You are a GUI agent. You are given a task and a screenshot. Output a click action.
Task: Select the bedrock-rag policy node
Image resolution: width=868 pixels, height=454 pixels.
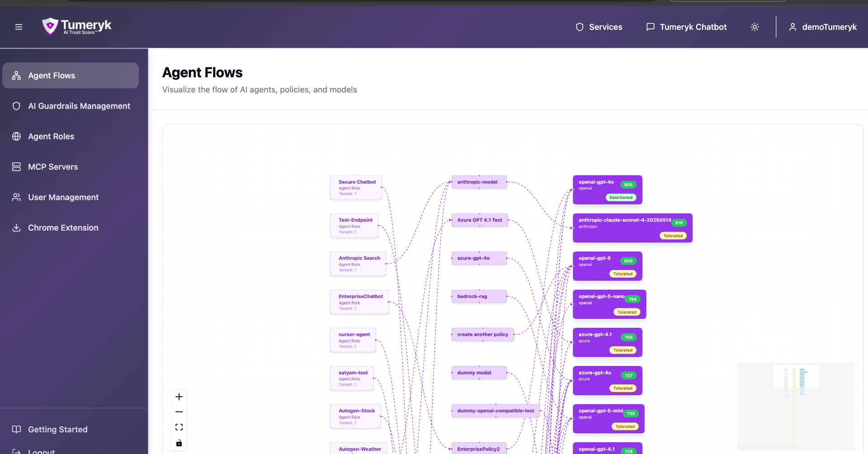(x=479, y=296)
